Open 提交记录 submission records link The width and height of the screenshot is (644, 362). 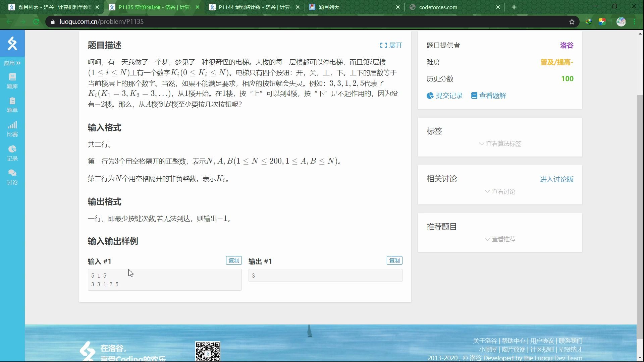pos(445,96)
